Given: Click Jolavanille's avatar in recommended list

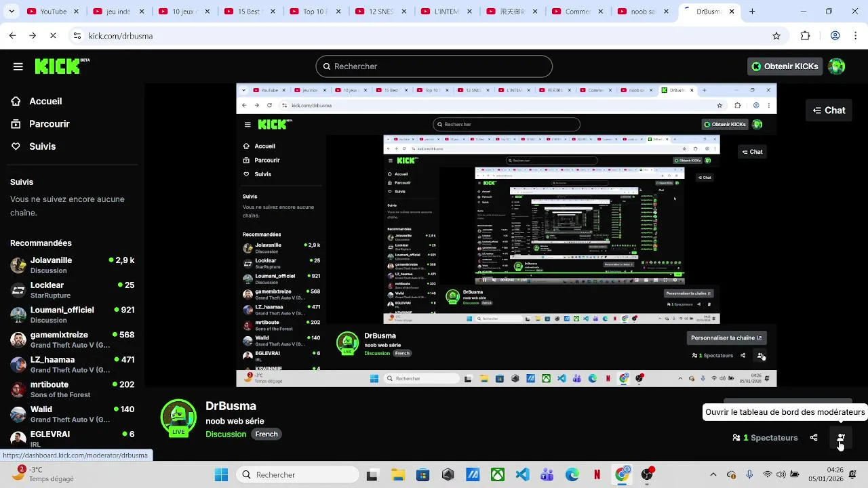Looking at the screenshot, I should point(18,265).
